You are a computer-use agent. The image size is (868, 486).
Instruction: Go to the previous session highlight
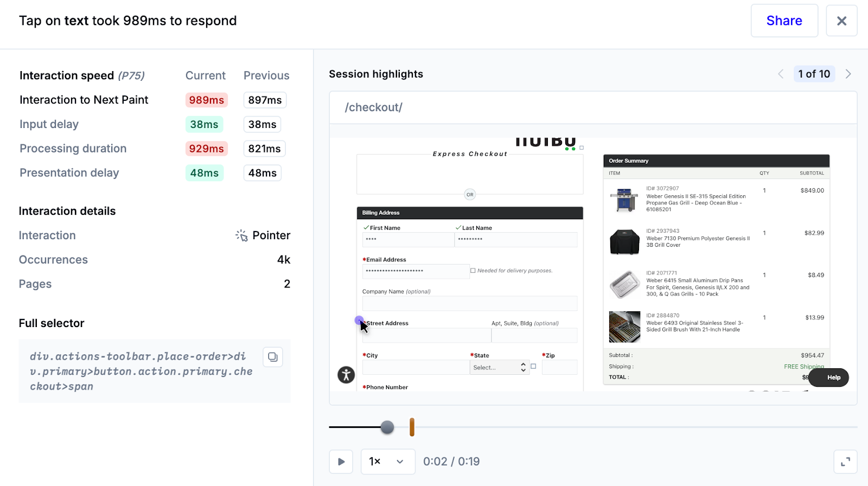[781, 74]
